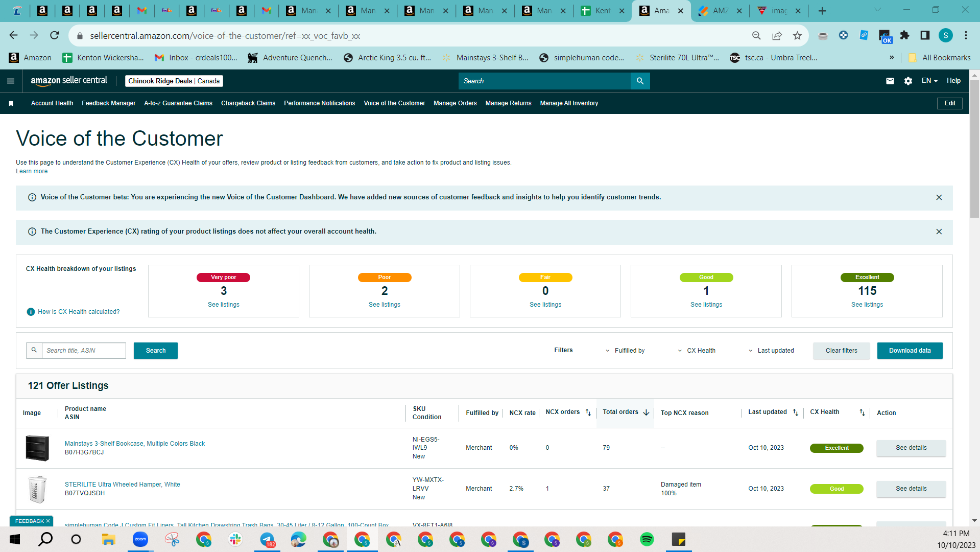See listings with Very poor CX Health
Viewport: 980px width, 552px height.
(224, 305)
